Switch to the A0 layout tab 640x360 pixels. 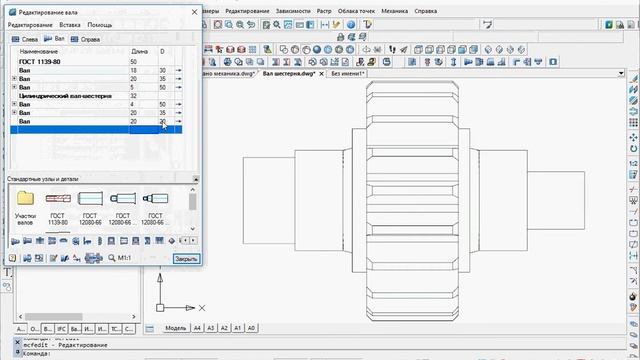[251, 328]
